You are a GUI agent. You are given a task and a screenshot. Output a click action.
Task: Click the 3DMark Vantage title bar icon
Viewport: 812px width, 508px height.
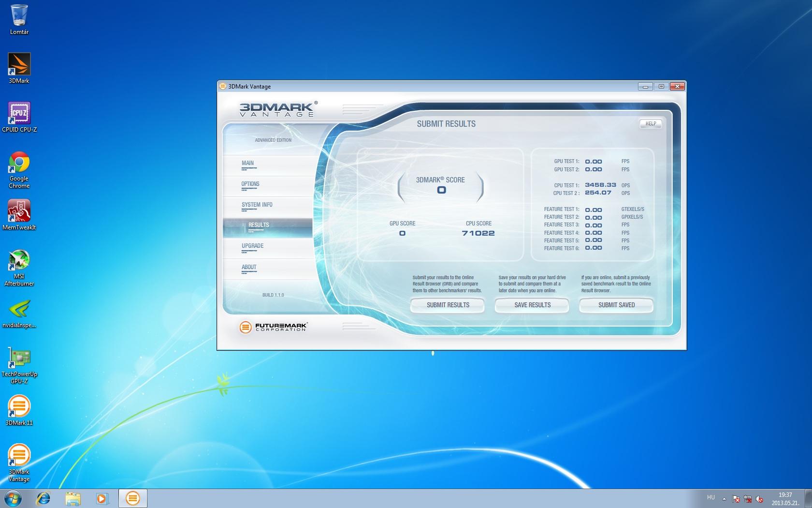pyautogui.click(x=223, y=87)
